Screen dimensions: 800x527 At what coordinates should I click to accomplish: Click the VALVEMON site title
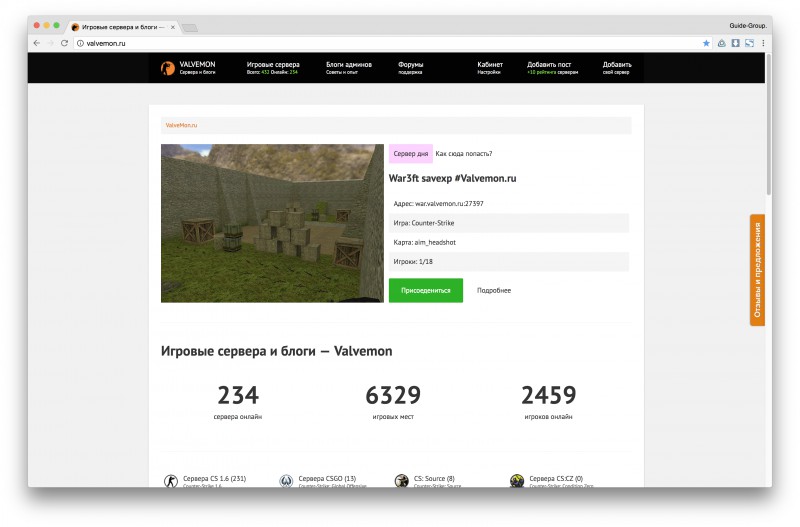[x=197, y=64]
